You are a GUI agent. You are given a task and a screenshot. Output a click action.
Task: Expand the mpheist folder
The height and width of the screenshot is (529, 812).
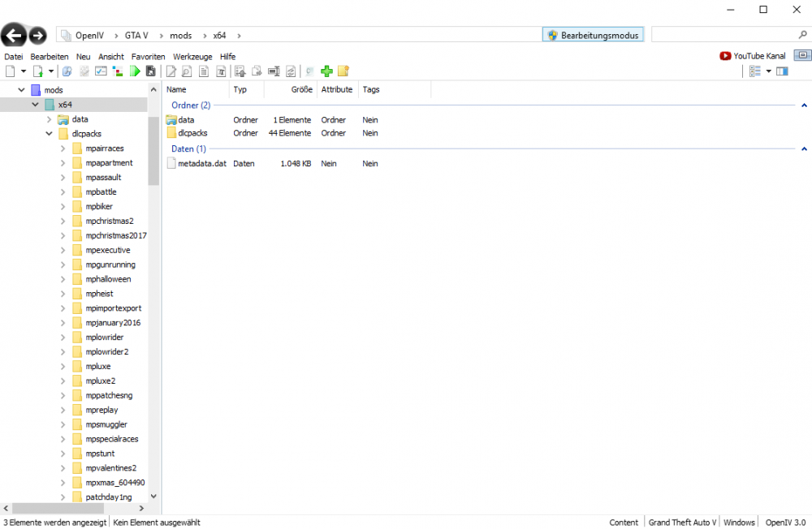(x=63, y=293)
